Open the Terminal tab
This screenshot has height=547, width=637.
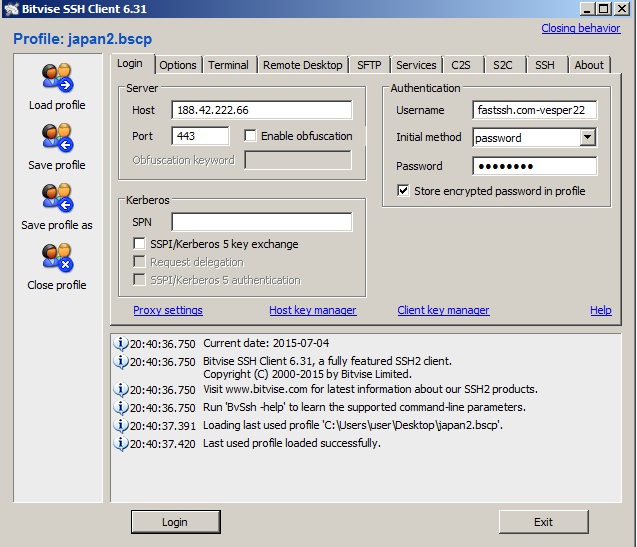tap(228, 65)
